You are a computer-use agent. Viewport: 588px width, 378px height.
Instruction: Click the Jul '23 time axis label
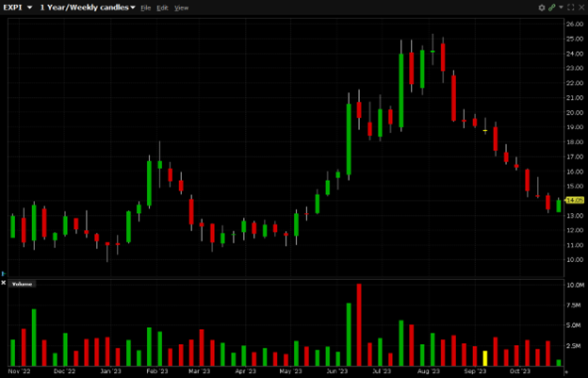pos(382,371)
